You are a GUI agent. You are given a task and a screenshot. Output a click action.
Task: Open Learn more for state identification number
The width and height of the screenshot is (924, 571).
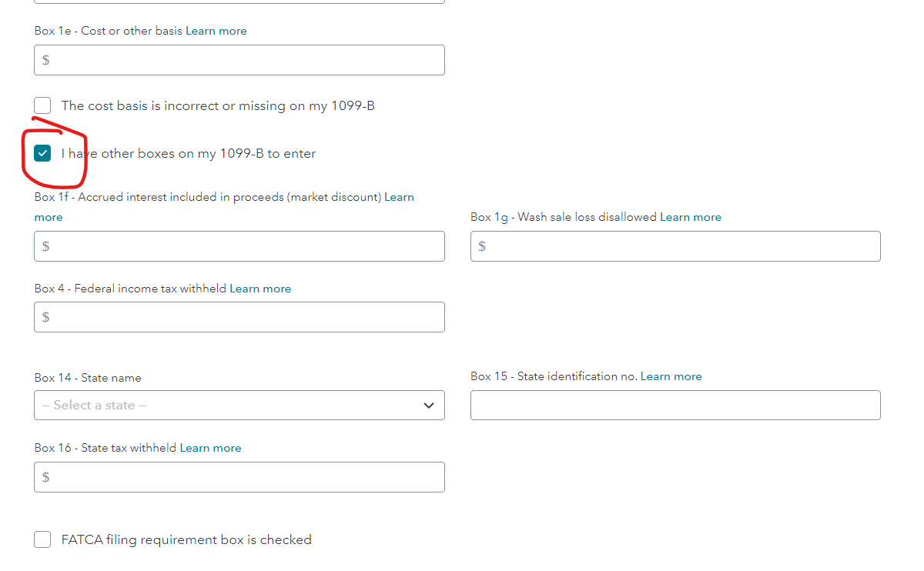pos(671,376)
